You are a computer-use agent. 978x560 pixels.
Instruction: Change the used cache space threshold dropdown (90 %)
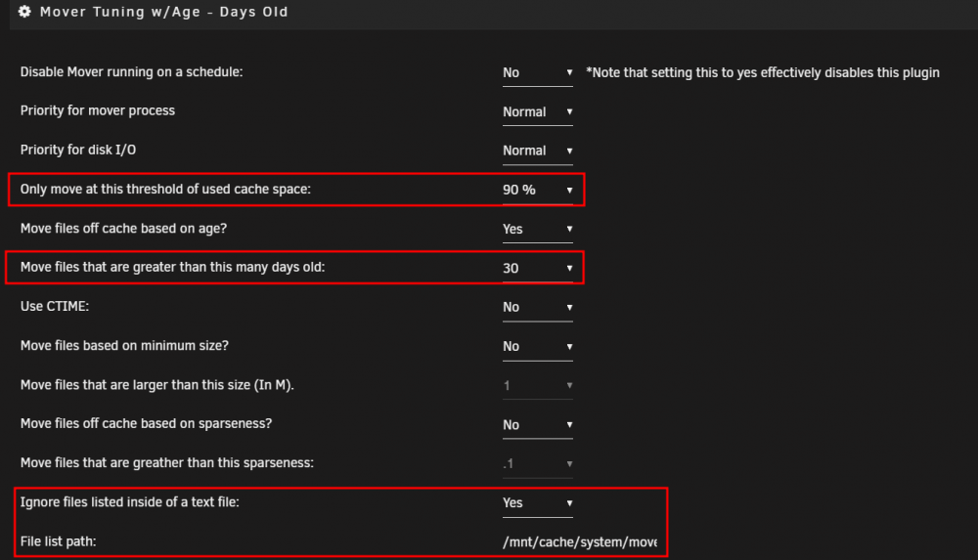point(538,191)
